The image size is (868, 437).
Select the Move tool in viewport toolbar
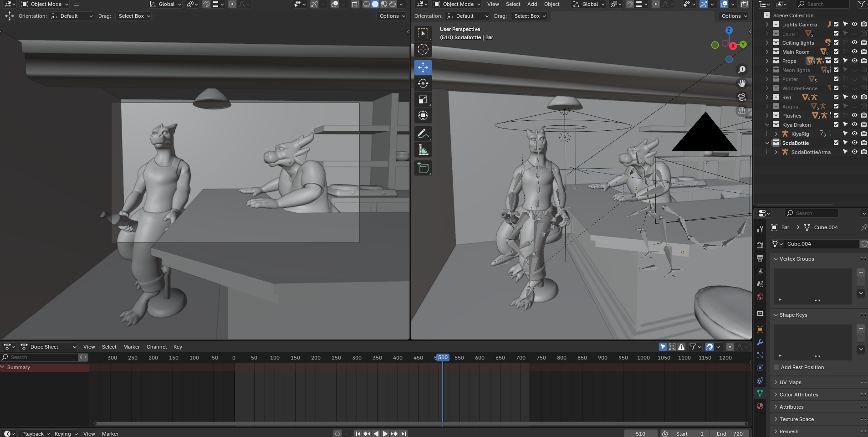(423, 67)
